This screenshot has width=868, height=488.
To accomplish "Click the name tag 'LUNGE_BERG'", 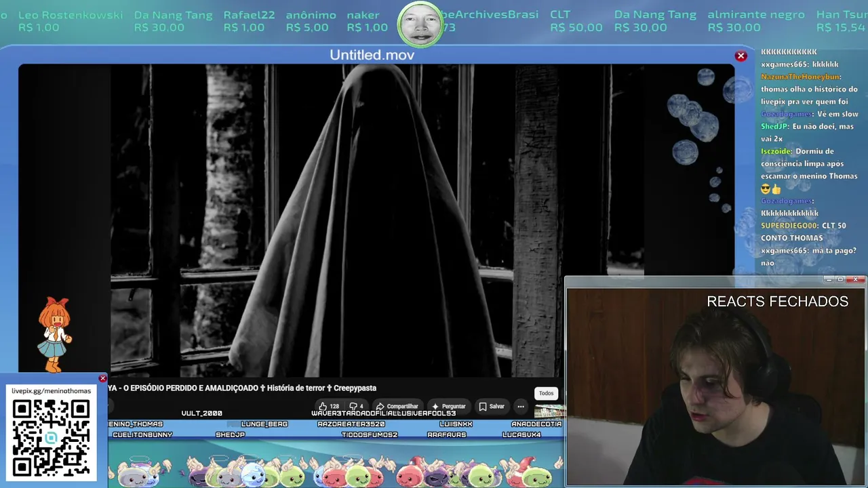I will click(264, 424).
